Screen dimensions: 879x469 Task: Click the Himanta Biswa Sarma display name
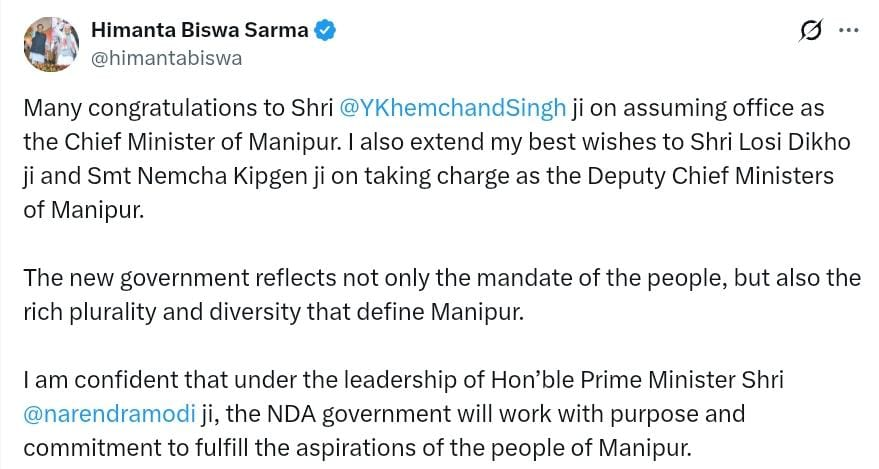click(x=199, y=30)
